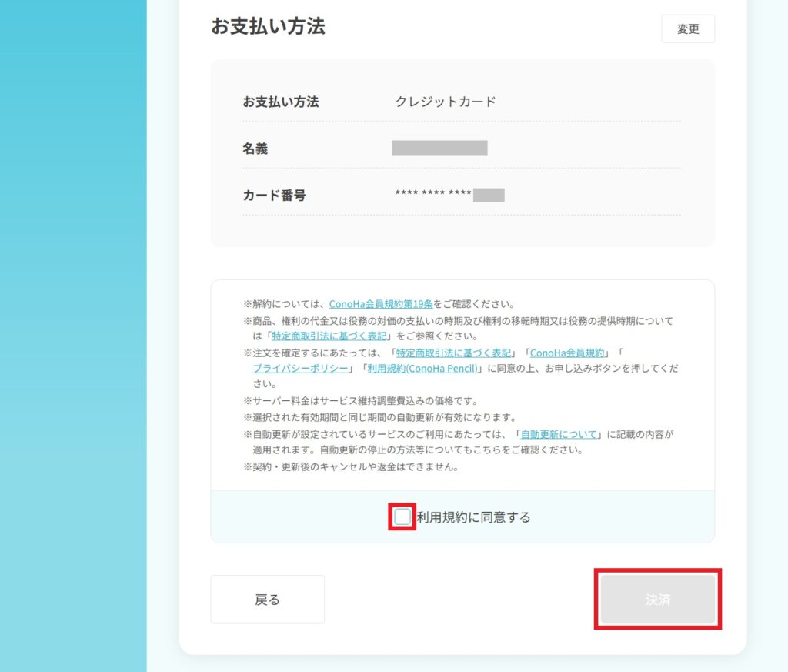Click the 名義 field label
This screenshot has height=672, width=788.
pos(255,149)
